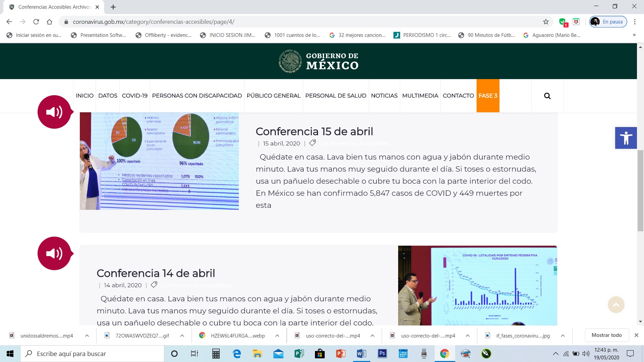Expand options for if_fases_coronaviru jpg download
The image size is (644, 362).
click(563, 336)
